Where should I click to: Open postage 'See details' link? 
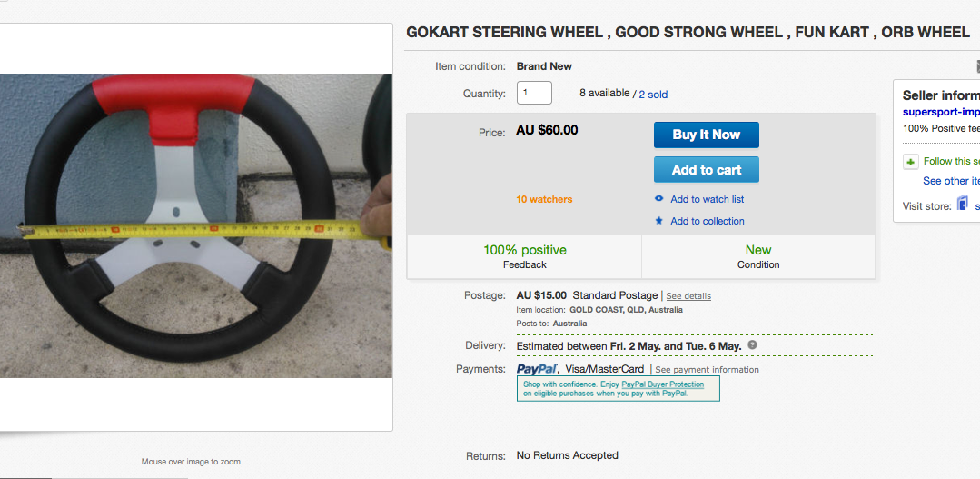(x=688, y=296)
